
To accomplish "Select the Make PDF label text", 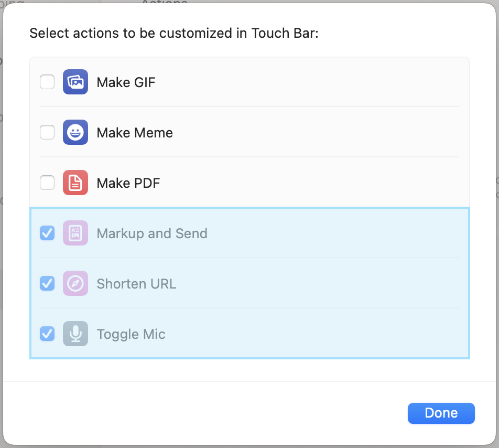I will tap(128, 183).
